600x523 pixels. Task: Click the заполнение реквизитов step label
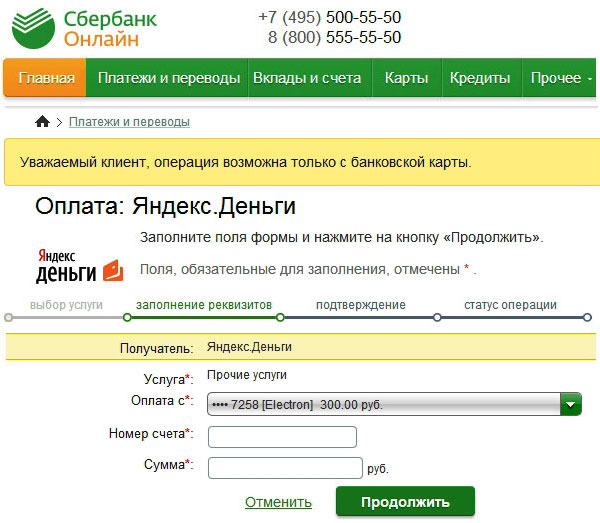pyautogui.click(x=204, y=305)
